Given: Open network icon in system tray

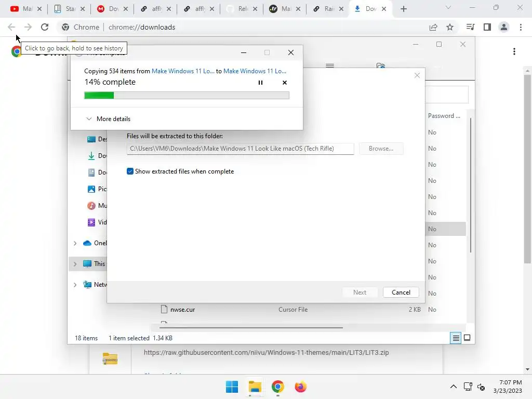Looking at the screenshot, I should [468, 387].
